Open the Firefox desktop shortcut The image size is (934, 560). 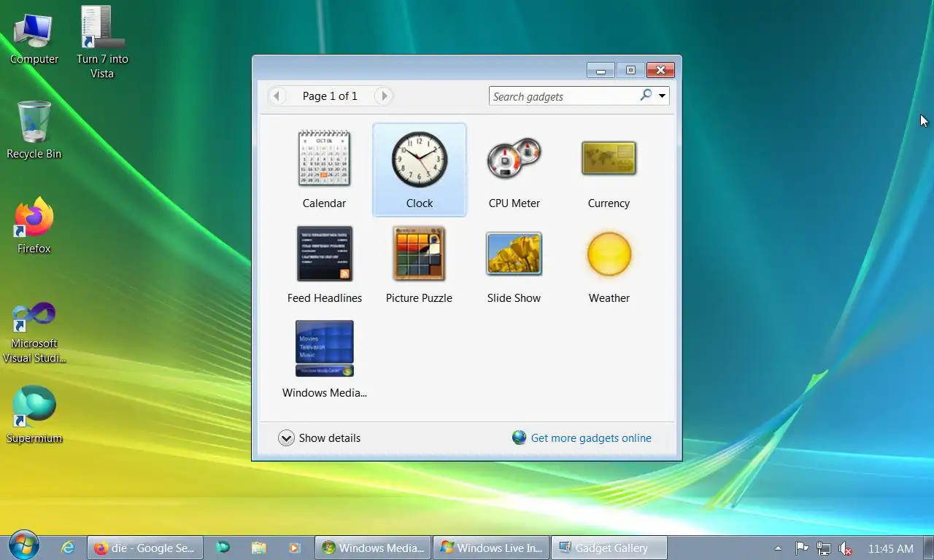34,226
